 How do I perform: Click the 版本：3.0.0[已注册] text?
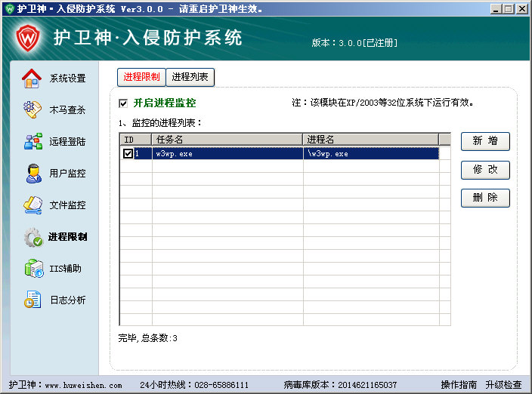(354, 43)
